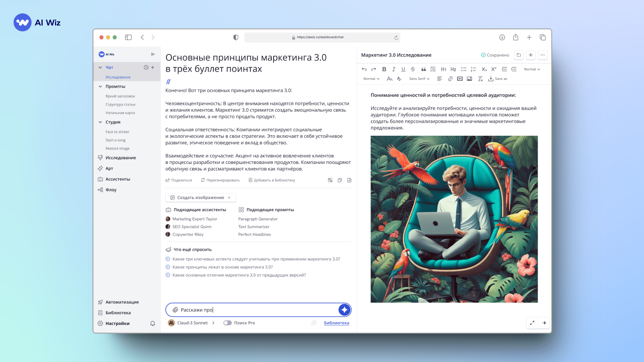Open the notifications bell icon

[153, 323]
